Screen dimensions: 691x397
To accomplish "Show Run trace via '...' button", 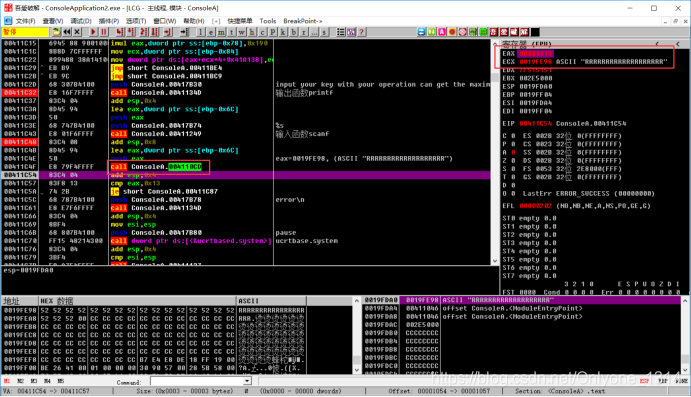I will point(314,32).
